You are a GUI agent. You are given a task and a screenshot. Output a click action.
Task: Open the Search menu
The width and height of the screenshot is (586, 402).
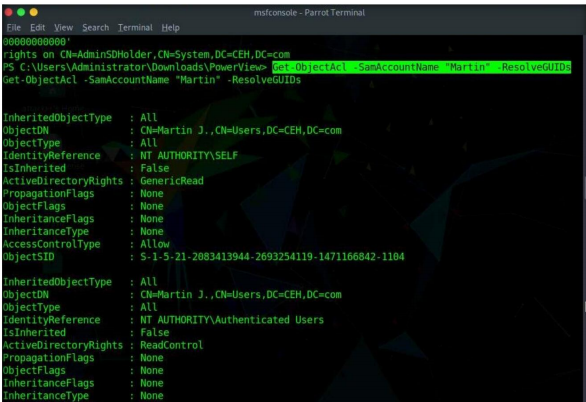[96, 28]
